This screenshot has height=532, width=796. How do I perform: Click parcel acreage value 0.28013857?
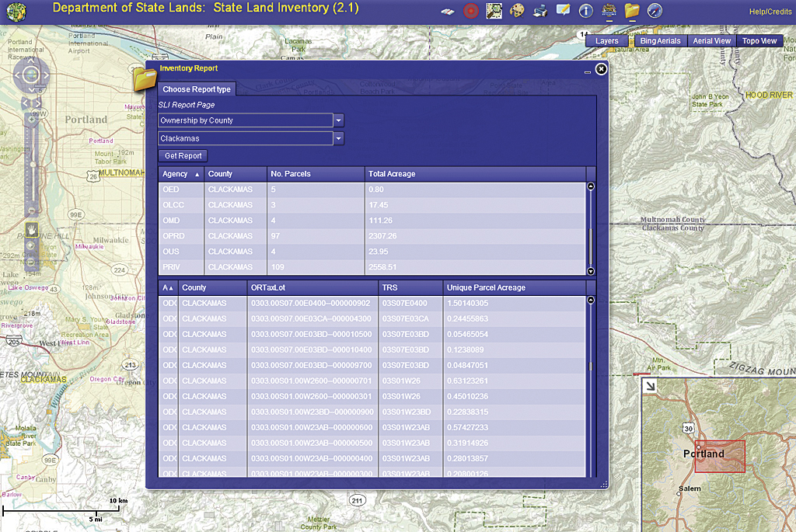tap(467, 458)
